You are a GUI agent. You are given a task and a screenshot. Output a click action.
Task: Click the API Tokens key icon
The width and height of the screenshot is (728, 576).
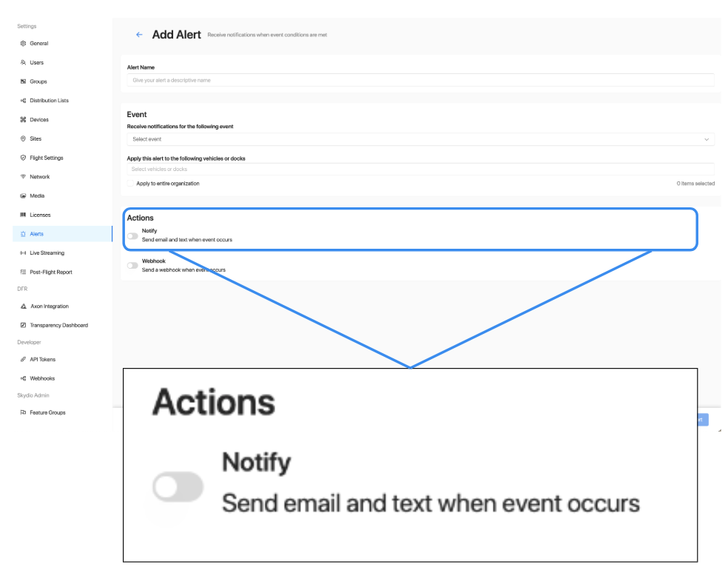click(23, 359)
